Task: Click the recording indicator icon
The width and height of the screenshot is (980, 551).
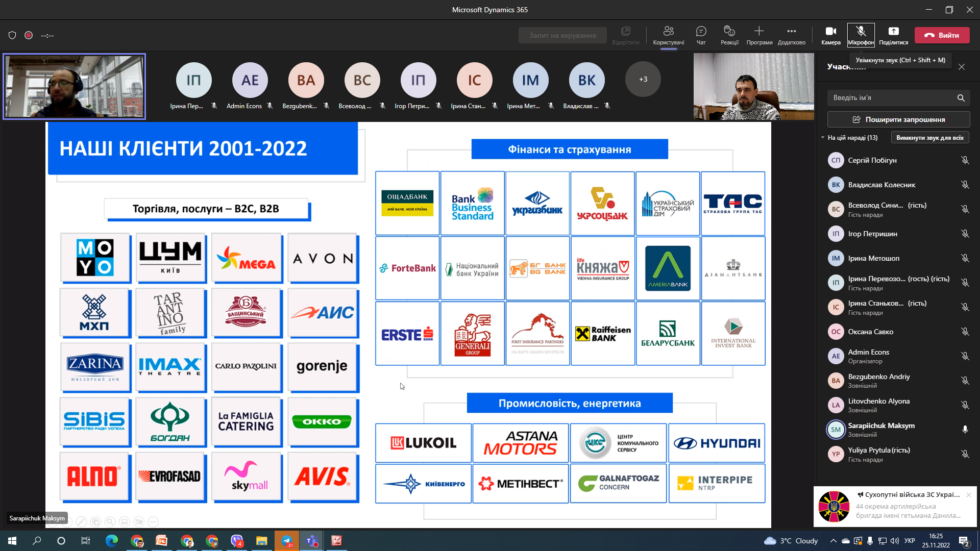Action: (29, 35)
